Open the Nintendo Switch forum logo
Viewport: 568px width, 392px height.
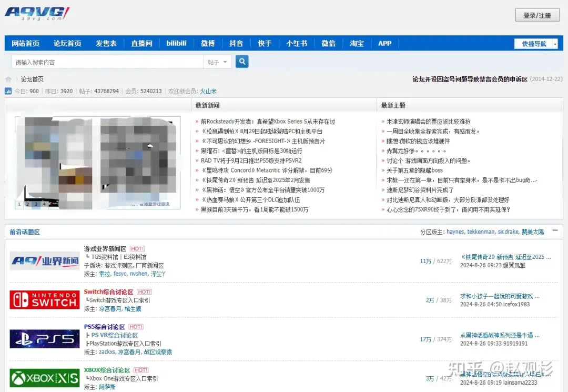tap(45, 300)
